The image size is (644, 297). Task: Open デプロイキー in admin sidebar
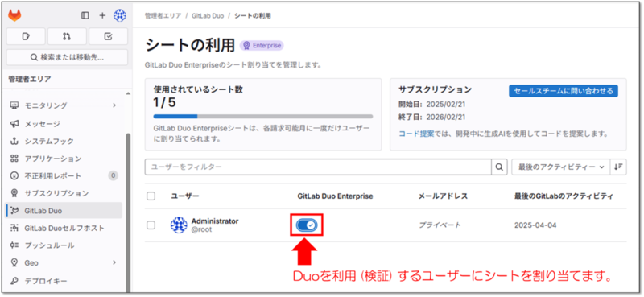tap(64, 281)
